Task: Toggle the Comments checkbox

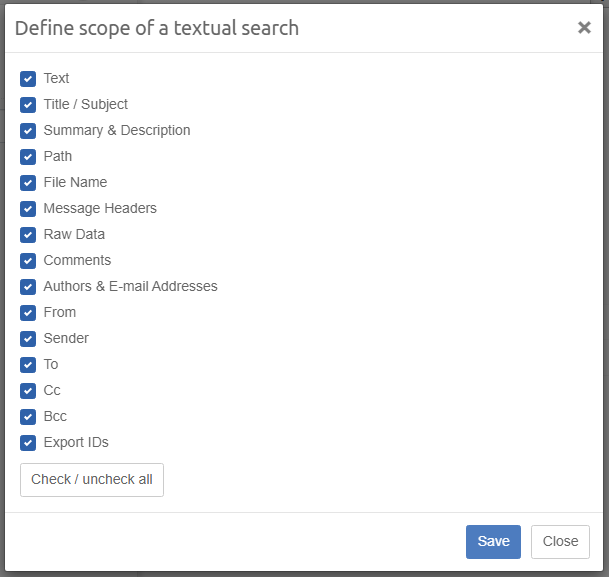Action: (x=28, y=261)
